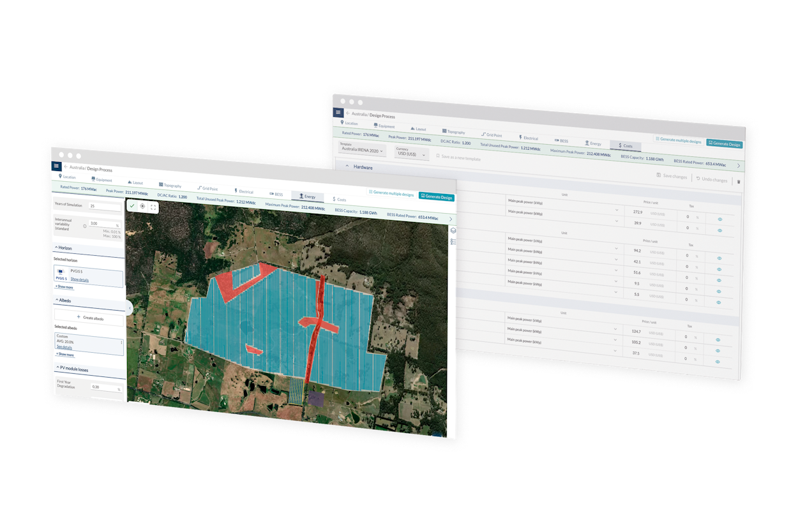Toggle eye icon for the 105.2 price row
The image size is (798, 532).
pos(718,351)
